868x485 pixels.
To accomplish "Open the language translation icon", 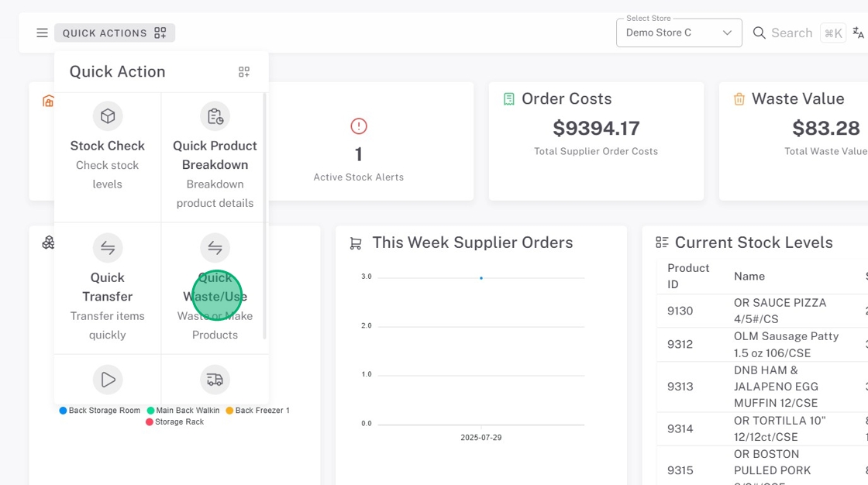I will click(858, 33).
